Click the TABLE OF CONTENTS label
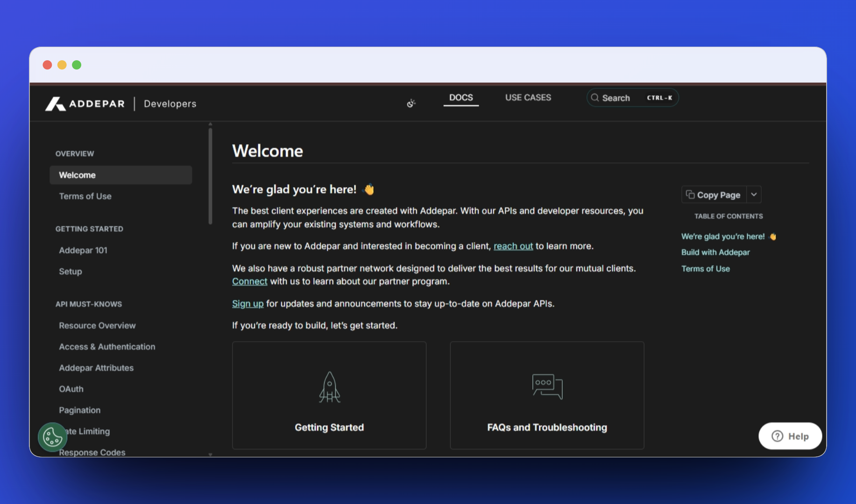Viewport: 856px width, 504px height. pyautogui.click(x=729, y=216)
